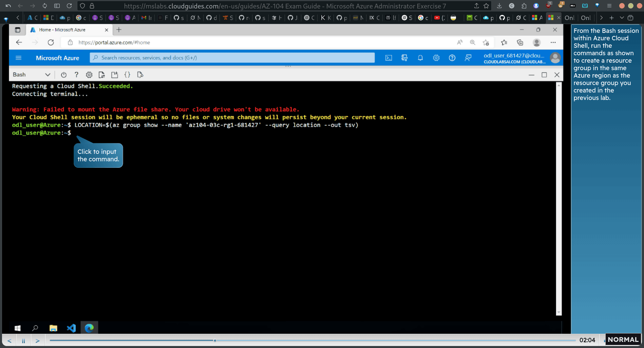The image size is (644, 348).
Task: Click the web preview icon in Cloud Shell
Action: pos(140,75)
